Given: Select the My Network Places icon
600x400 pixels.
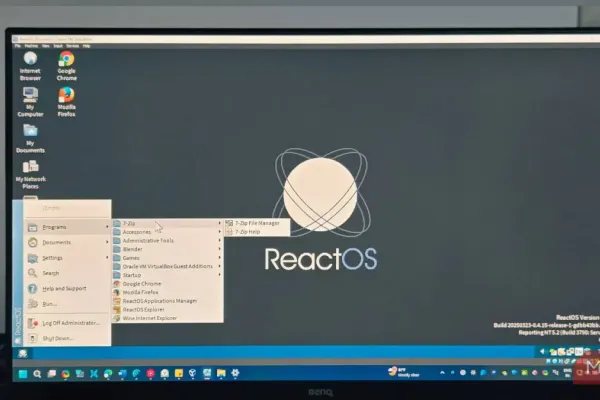Looking at the screenshot, I should pos(30,175).
